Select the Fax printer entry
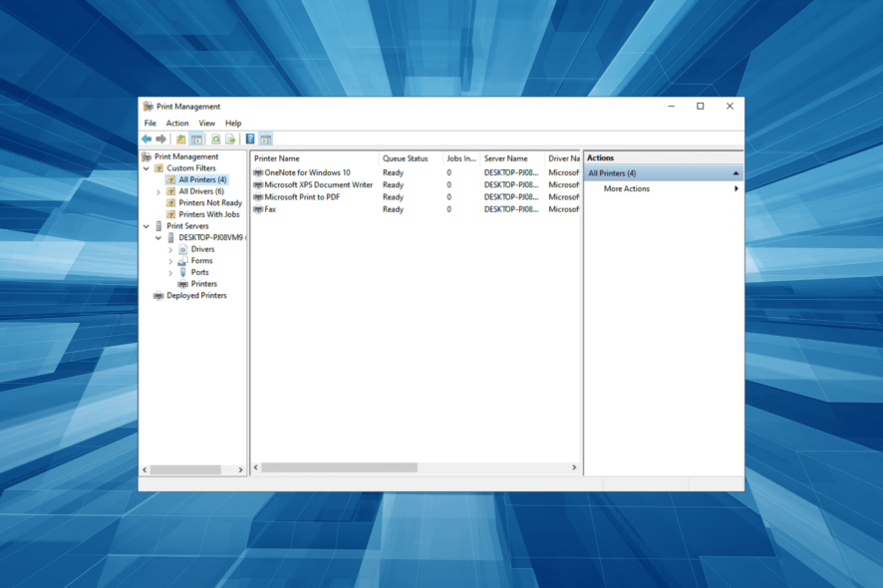Screen dimensions: 883x588 [272, 209]
